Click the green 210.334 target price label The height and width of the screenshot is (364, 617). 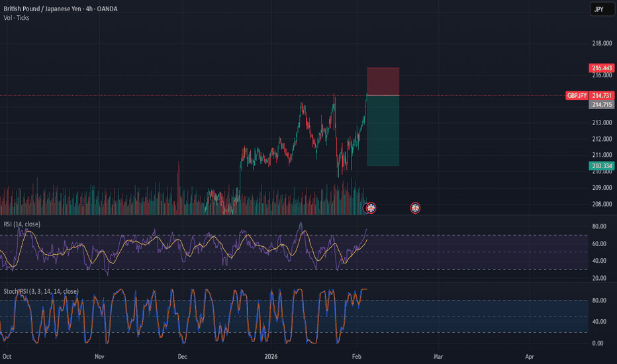click(600, 165)
